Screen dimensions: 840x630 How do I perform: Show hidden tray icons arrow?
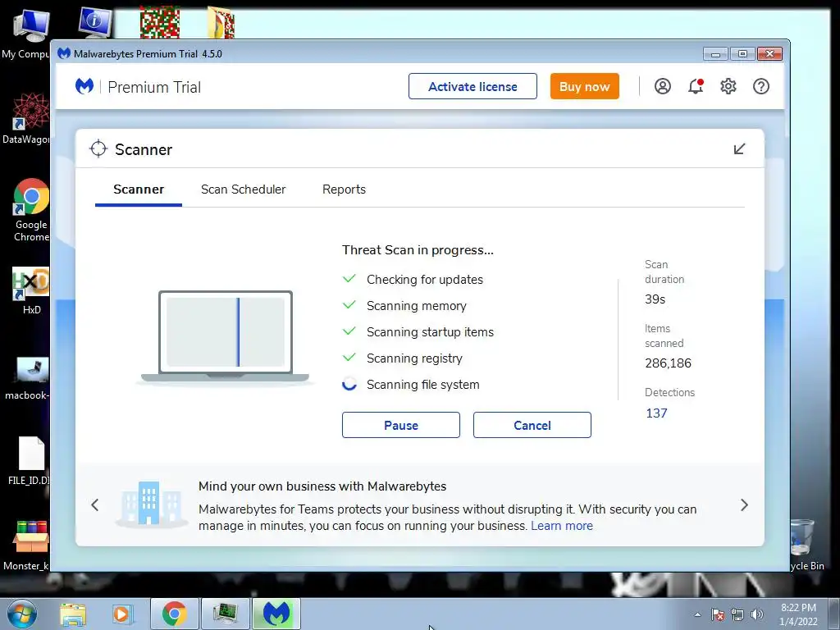click(697, 614)
